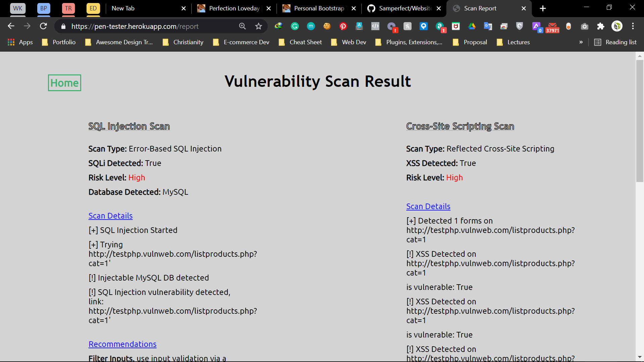Screen dimensions: 644x362
Task: Open Chrome's three-dot menu
Action: tap(633, 26)
